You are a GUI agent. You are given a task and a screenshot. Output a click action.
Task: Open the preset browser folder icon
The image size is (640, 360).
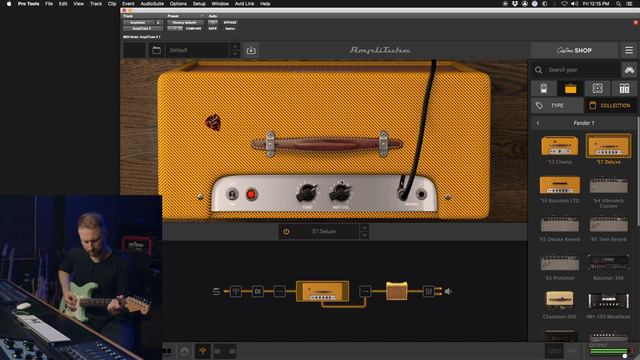click(x=156, y=50)
